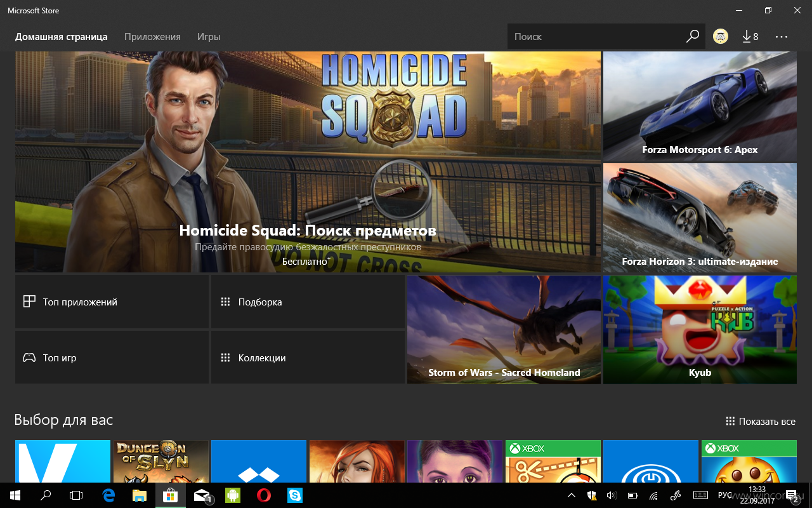Open Топ приложений tile
This screenshot has width=812, height=508.
click(x=112, y=302)
